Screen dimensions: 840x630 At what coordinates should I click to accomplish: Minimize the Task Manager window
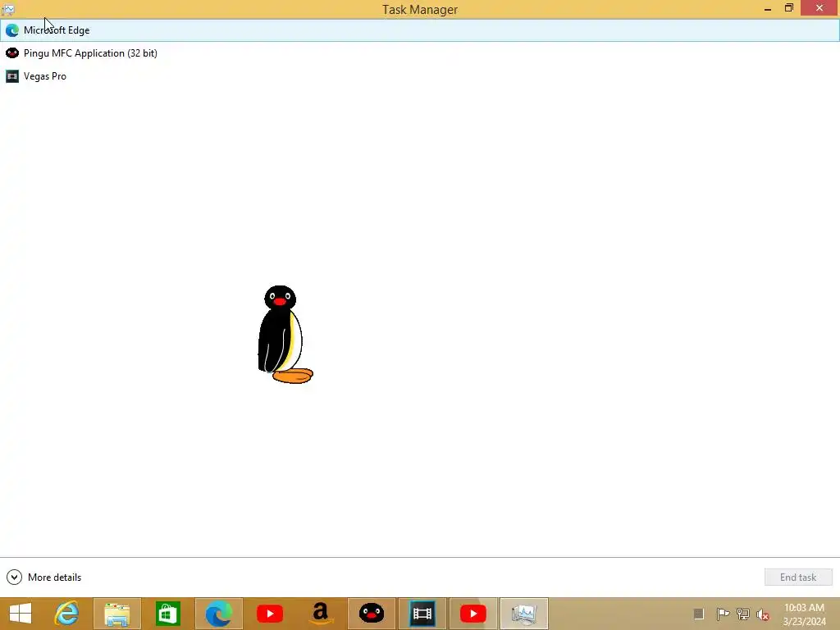pyautogui.click(x=768, y=8)
